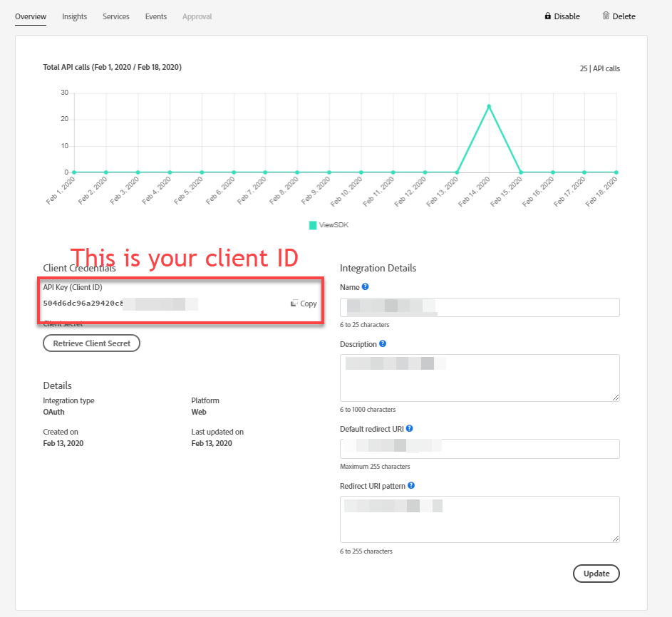This screenshot has width=672, height=617.
Task: Click the Created on Feb 13, 2020 date
Action: coord(63,443)
